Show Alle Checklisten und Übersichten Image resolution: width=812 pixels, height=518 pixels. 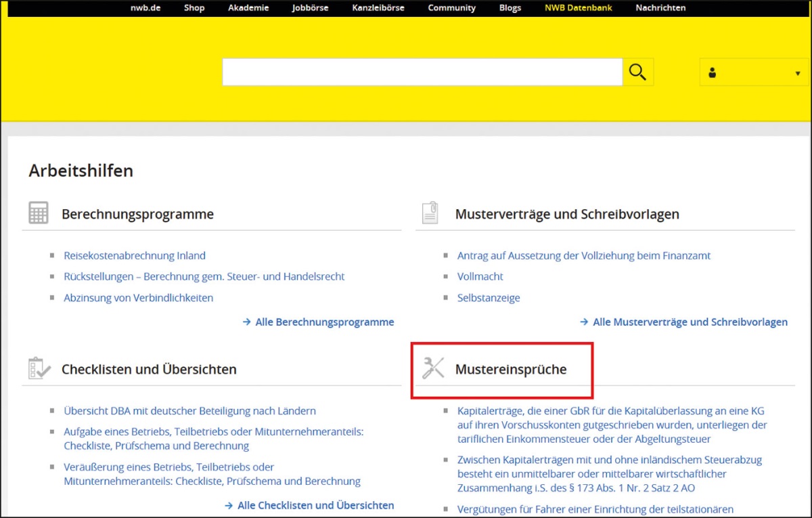315,505
